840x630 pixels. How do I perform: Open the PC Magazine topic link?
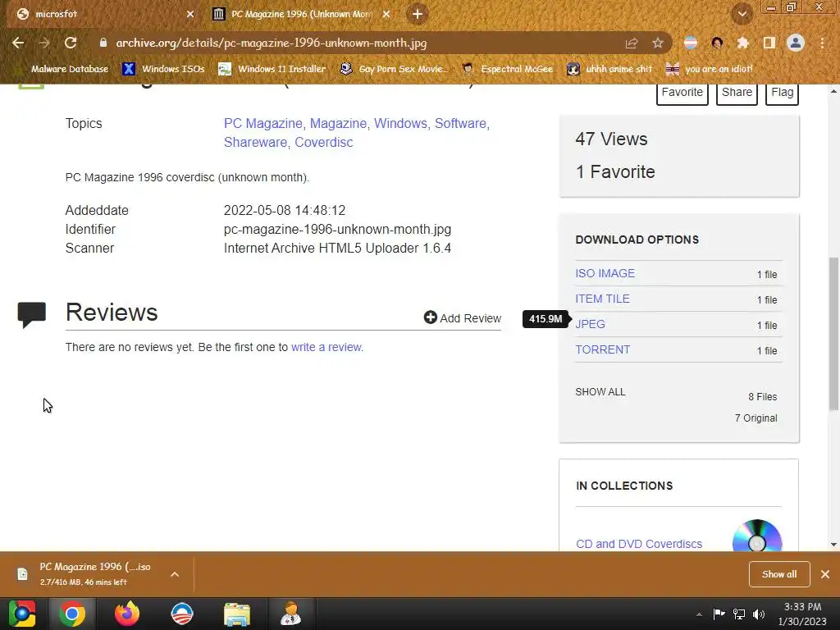tap(263, 123)
